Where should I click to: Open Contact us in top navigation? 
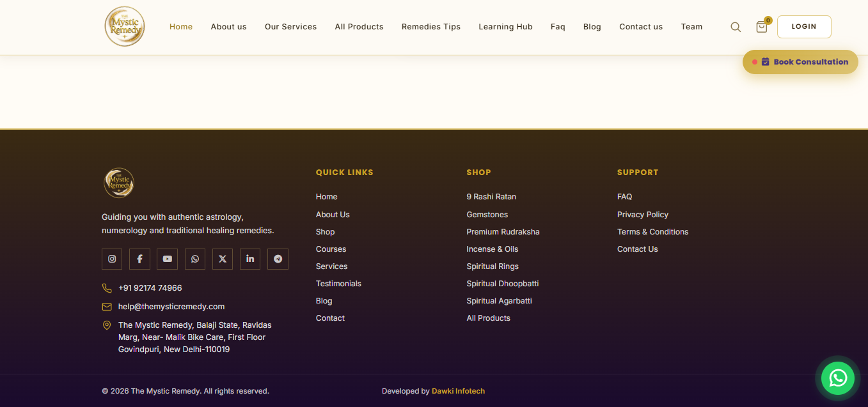pyautogui.click(x=641, y=27)
